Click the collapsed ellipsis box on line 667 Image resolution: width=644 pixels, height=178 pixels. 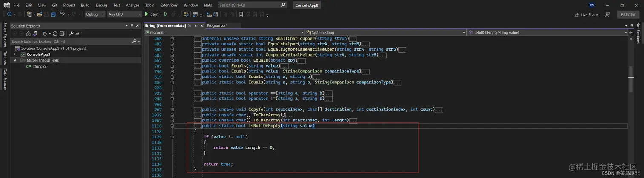[x=302, y=60]
